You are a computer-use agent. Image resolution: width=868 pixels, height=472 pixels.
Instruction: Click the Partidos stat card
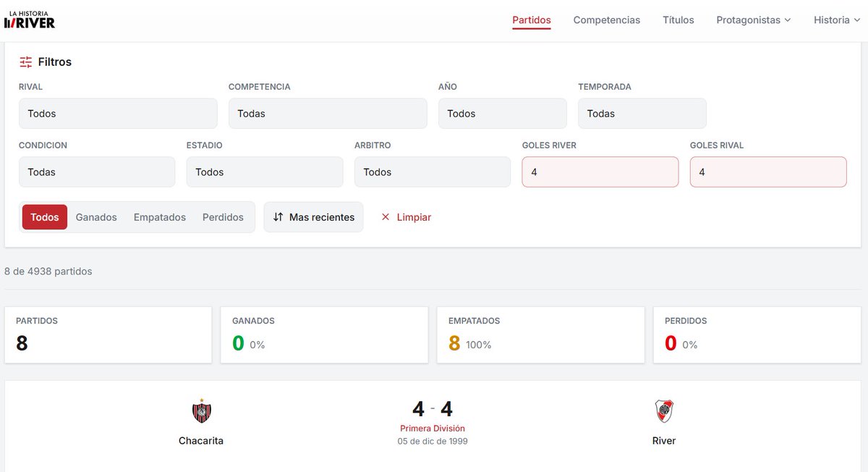[x=109, y=335]
